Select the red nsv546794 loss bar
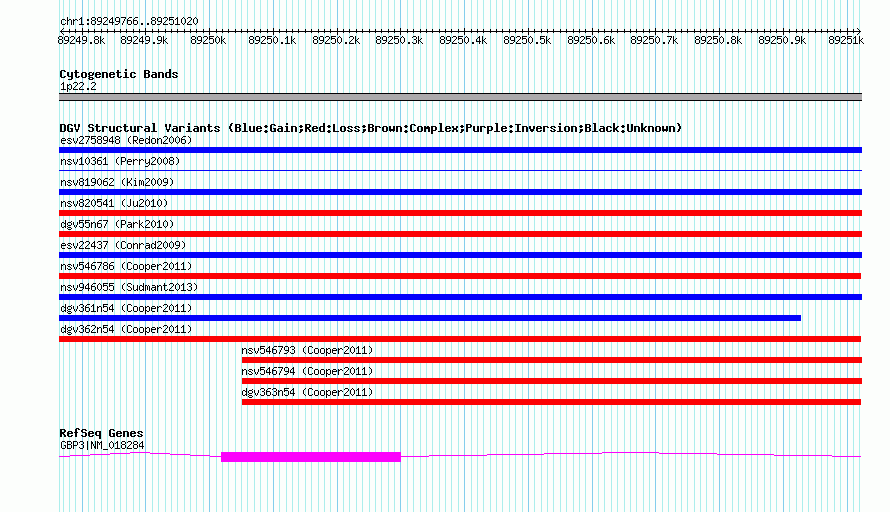 [552, 381]
